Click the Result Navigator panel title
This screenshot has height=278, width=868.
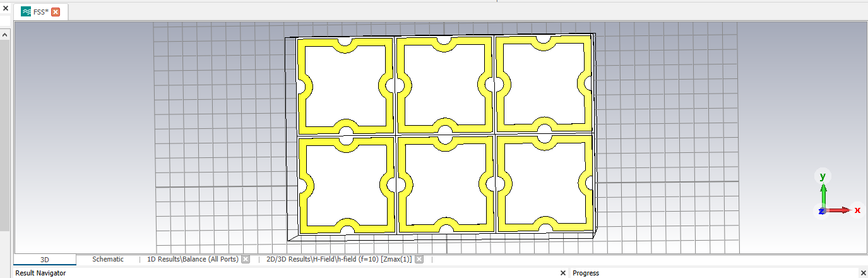(x=40, y=273)
